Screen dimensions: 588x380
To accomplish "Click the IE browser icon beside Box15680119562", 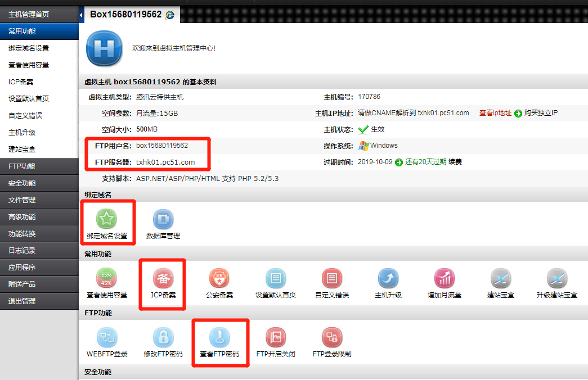I will click(170, 15).
